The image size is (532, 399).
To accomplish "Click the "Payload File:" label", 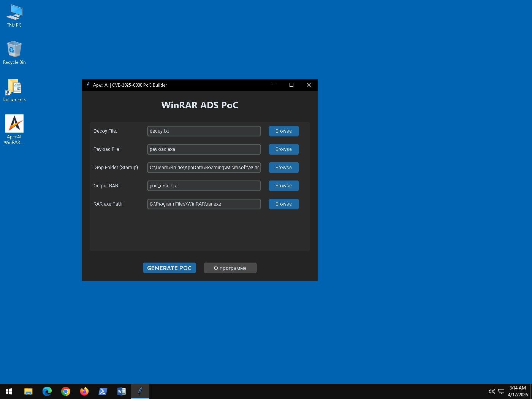I will (107, 149).
